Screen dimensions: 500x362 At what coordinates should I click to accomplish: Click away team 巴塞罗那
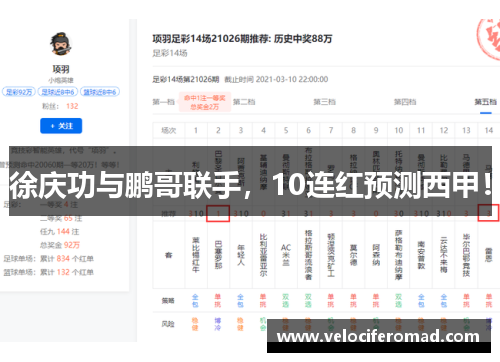coord(218,255)
